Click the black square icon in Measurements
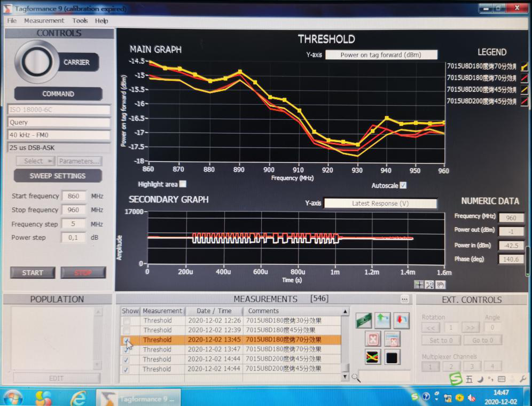This screenshot has height=406, width=532. tap(392, 357)
